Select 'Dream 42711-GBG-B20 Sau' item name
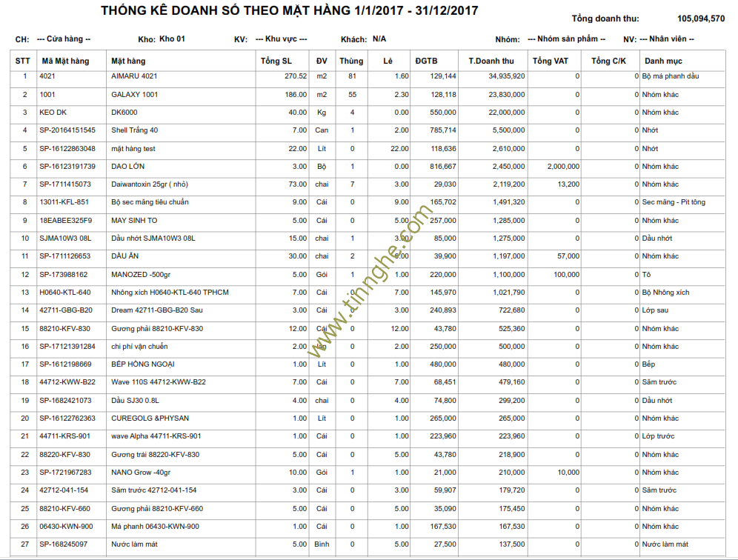The width and height of the screenshot is (738, 560). tap(157, 310)
